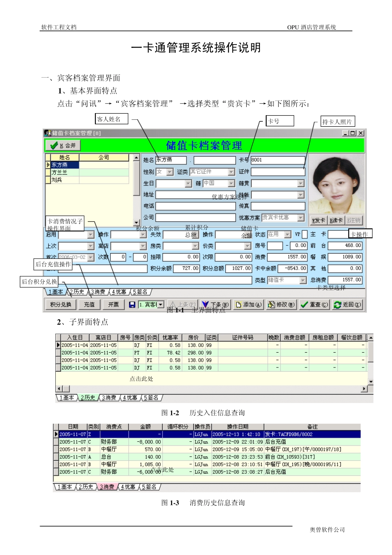Click the 读卡 read card button

click(336, 221)
